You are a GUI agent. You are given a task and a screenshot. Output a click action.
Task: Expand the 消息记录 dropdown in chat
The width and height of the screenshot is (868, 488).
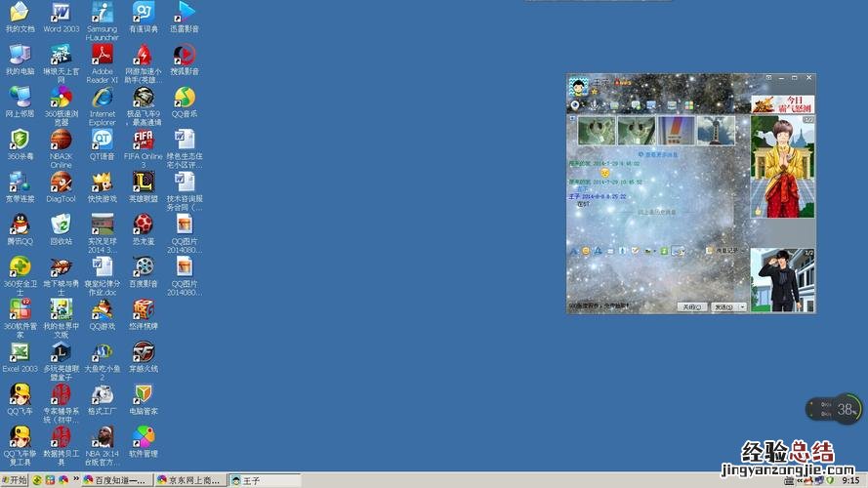(x=744, y=251)
